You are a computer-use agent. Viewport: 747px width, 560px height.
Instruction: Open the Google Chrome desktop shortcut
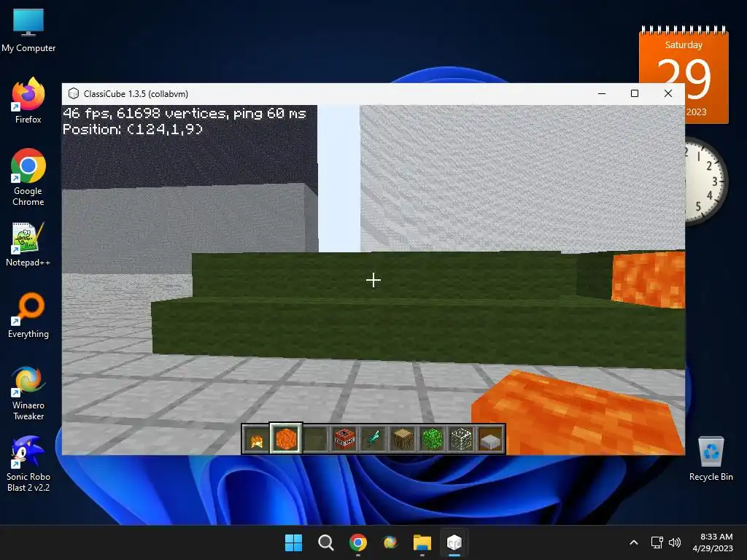pos(28,176)
